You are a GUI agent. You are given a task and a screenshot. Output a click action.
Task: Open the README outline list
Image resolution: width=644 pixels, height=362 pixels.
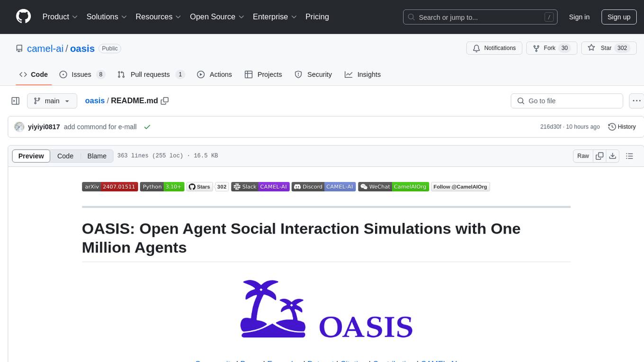point(629,156)
